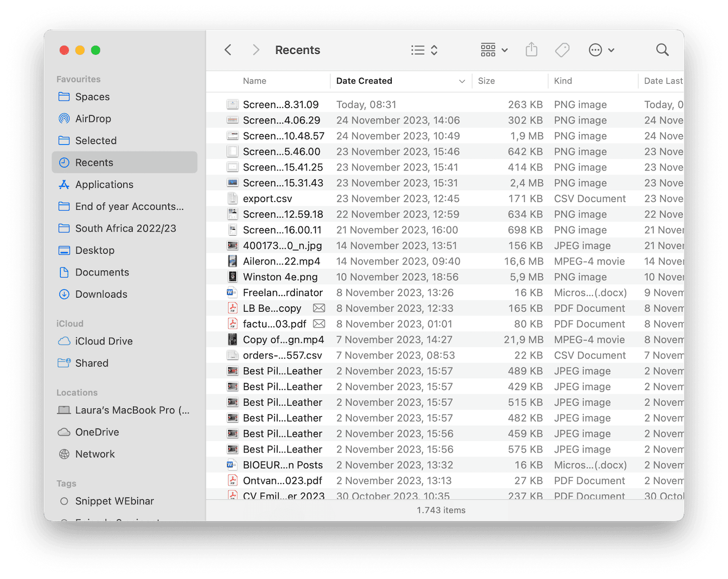Click the Share icon in the toolbar
This screenshot has height=579, width=728.
point(531,49)
